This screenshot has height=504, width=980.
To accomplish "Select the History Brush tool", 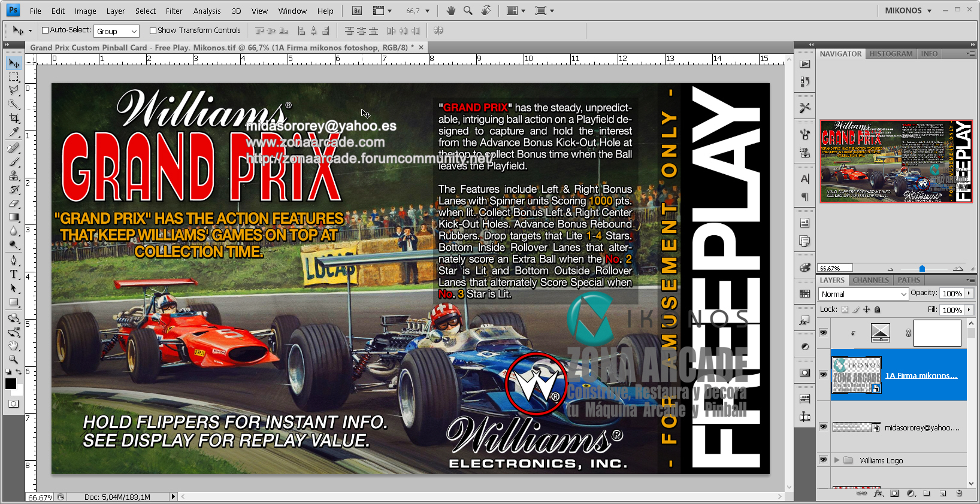I will click(13, 189).
